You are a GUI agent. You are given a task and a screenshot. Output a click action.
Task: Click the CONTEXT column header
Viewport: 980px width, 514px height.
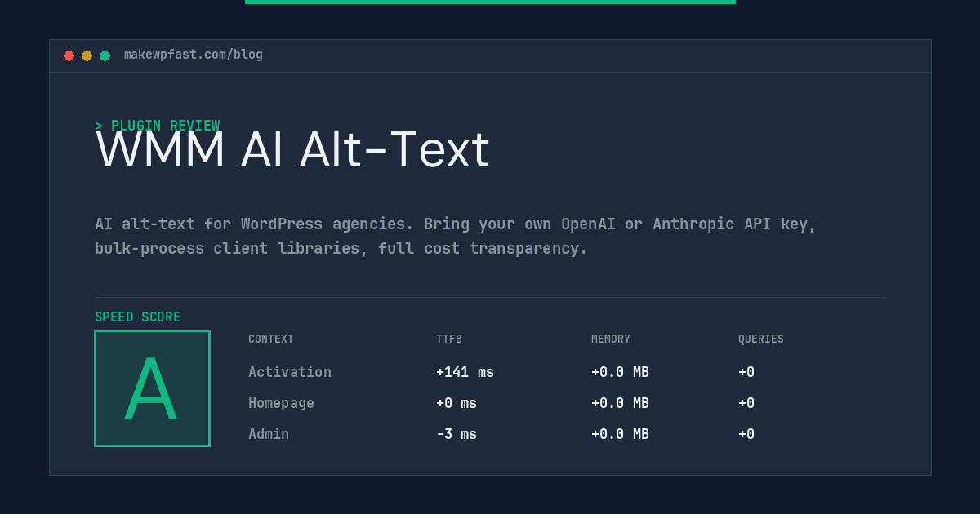(x=271, y=339)
